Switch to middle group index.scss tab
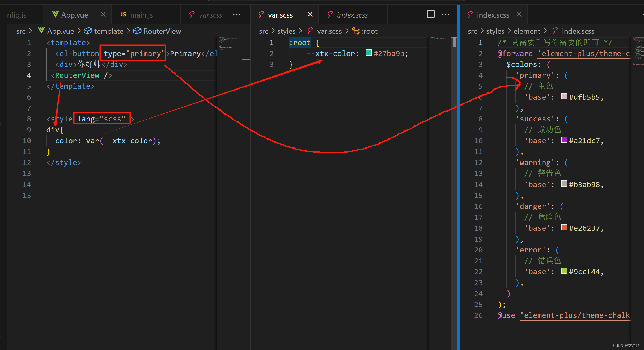Viewport: 644px width, 350px height. 352,15
